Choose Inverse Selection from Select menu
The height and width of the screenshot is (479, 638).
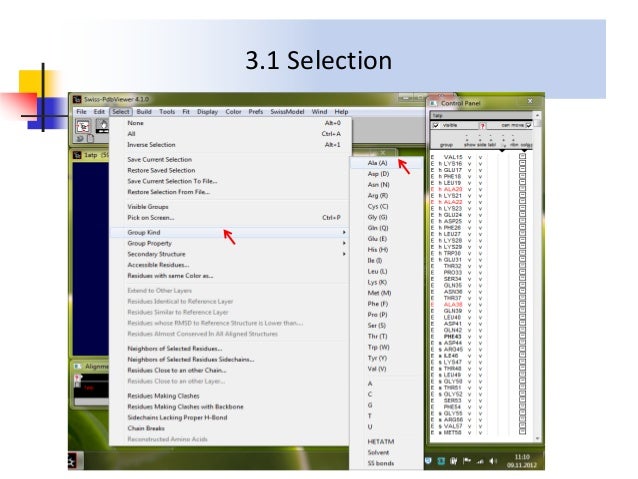pyautogui.click(x=230, y=145)
